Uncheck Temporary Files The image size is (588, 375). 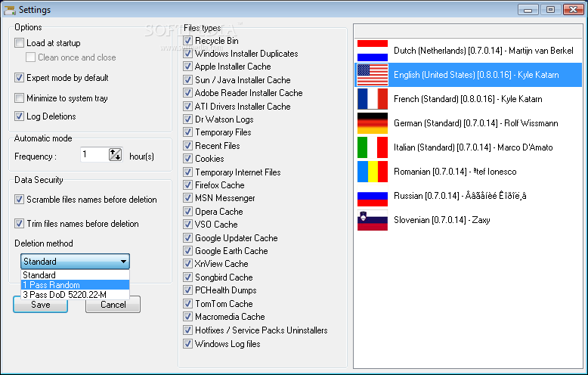coord(187,132)
